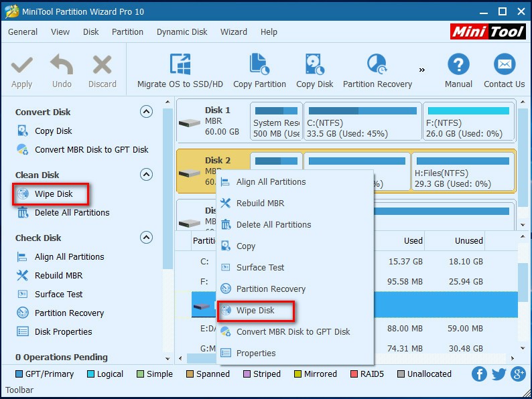This screenshot has width=532, height=399.
Task: Select Copy Disk in the Convert Disk sidebar
Action: [45, 131]
